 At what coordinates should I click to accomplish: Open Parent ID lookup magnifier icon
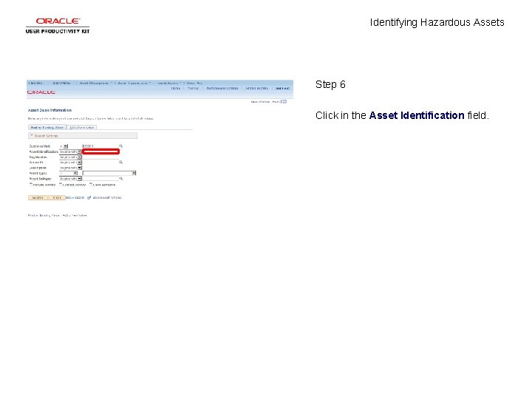[120, 162]
